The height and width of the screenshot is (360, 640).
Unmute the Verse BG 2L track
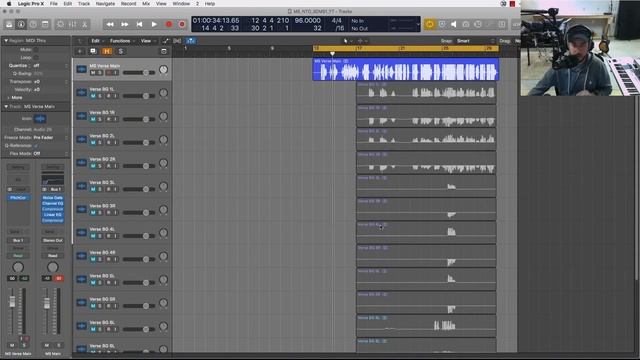93,142
